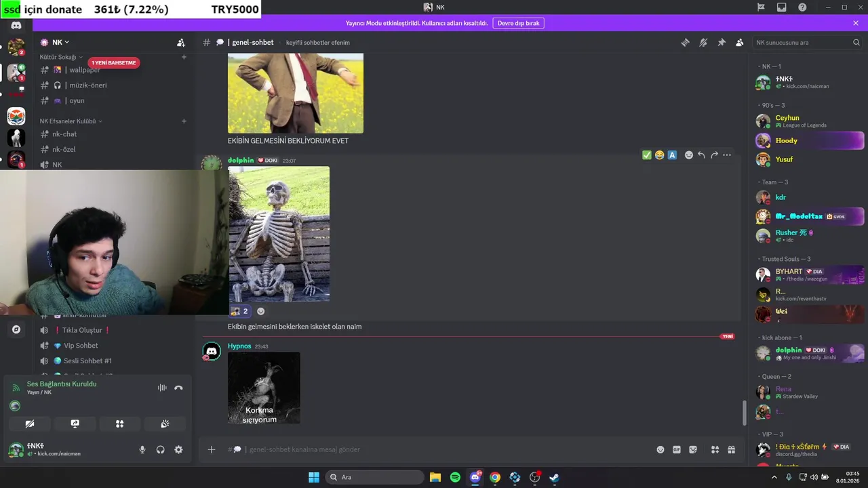Deafen with headphones icon in user panel
The height and width of the screenshot is (488, 868).
click(x=161, y=449)
